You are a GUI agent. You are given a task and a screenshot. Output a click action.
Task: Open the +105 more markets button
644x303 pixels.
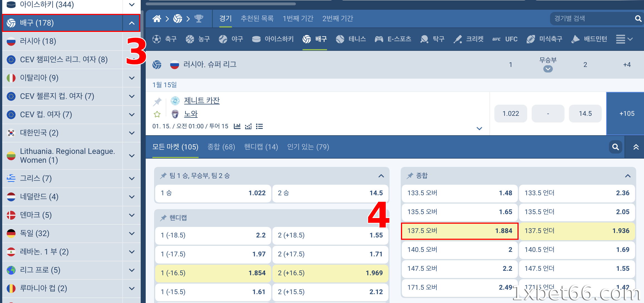tap(626, 114)
